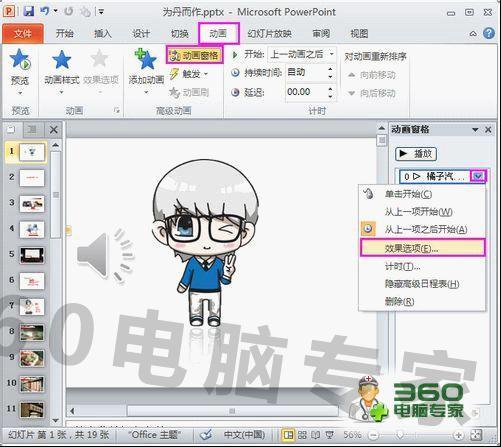Switch to normal view in status bar

288,435
